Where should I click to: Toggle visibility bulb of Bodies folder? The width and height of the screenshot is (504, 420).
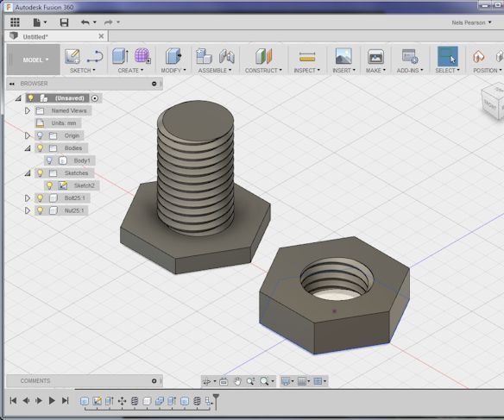(x=40, y=147)
